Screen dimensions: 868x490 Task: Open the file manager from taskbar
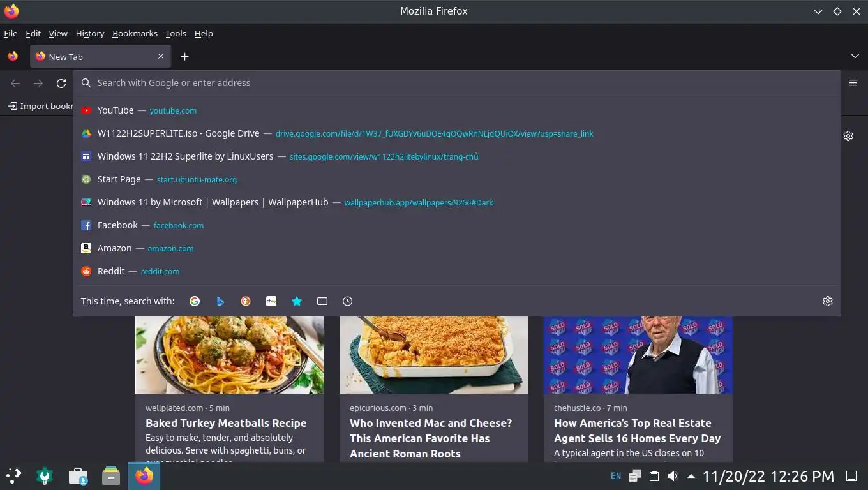[x=111, y=475]
